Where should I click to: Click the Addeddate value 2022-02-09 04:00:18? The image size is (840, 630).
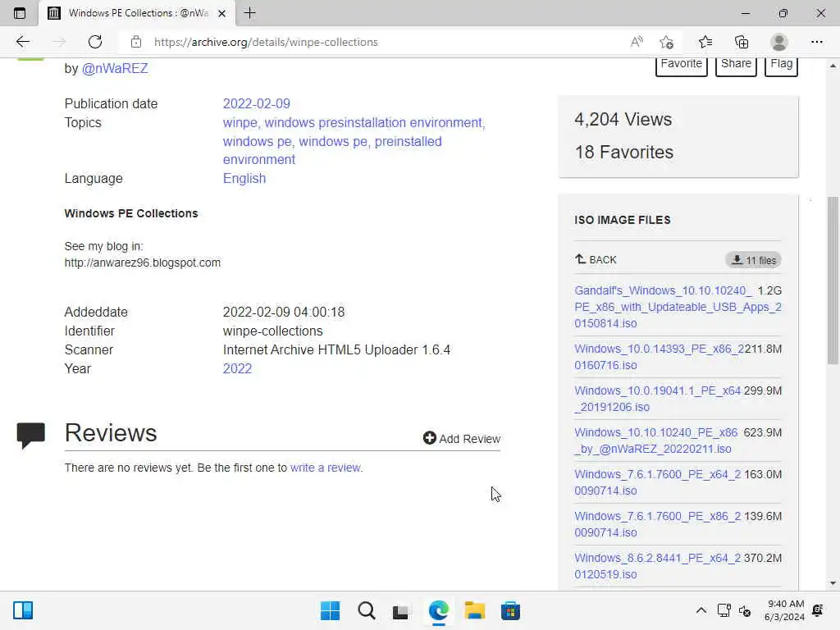coord(283,312)
